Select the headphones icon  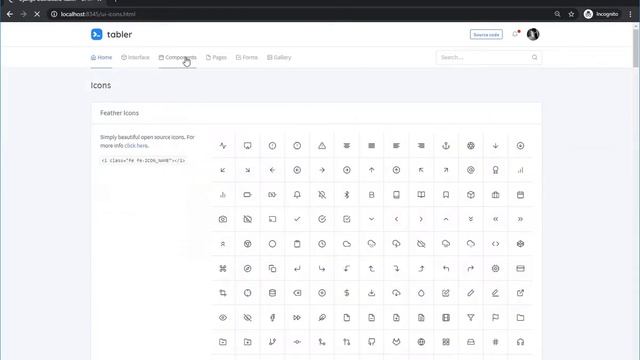(520, 342)
